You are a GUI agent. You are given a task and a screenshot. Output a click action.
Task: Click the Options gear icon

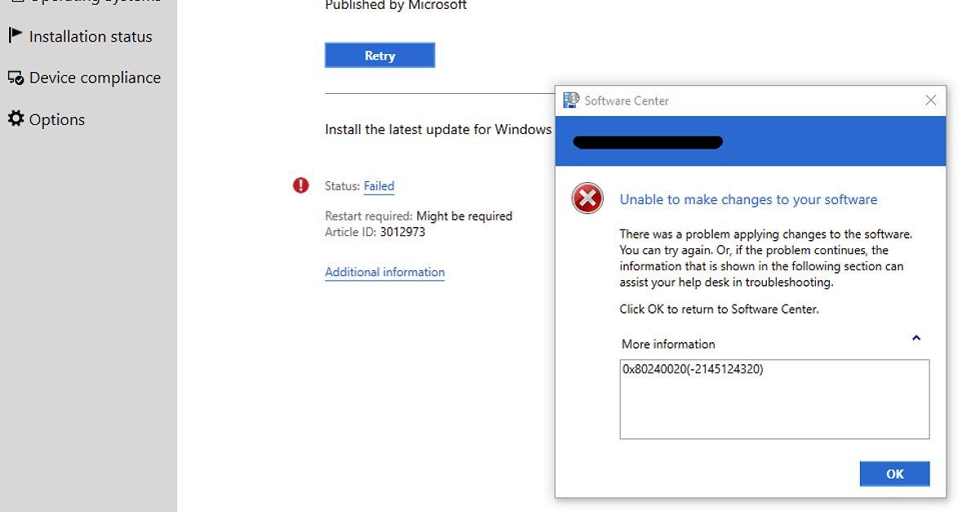[x=16, y=119]
